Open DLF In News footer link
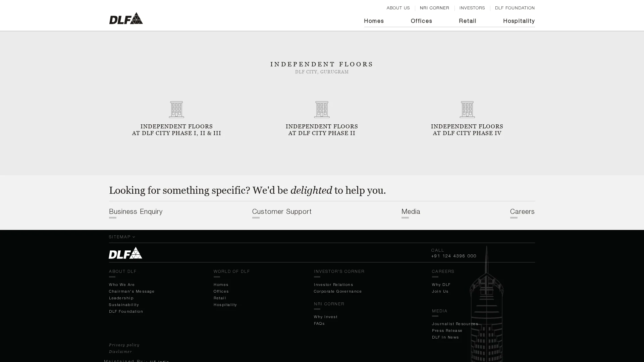 pyautogui.click(x=445, y=337)
